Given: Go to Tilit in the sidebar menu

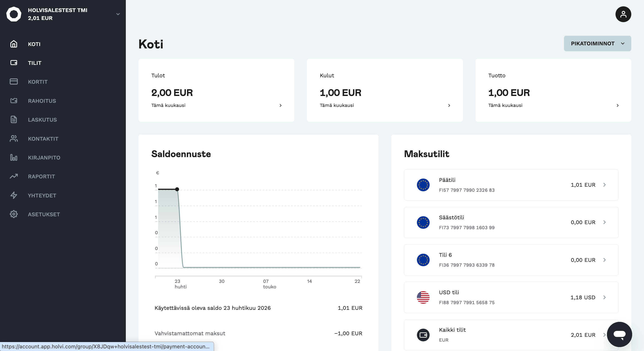Looking at the screenshot, I should click(34, 63).
